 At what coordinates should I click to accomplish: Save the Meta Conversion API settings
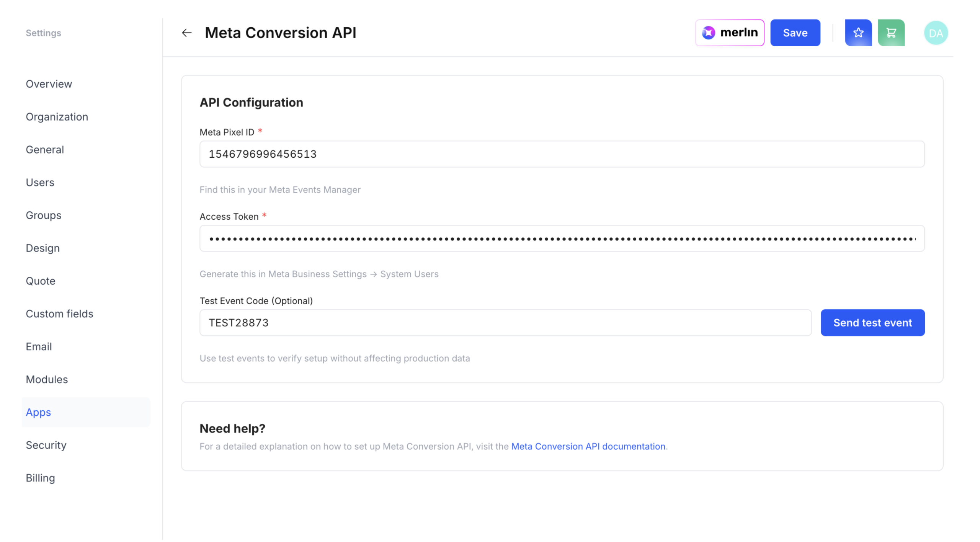point(795,33)
